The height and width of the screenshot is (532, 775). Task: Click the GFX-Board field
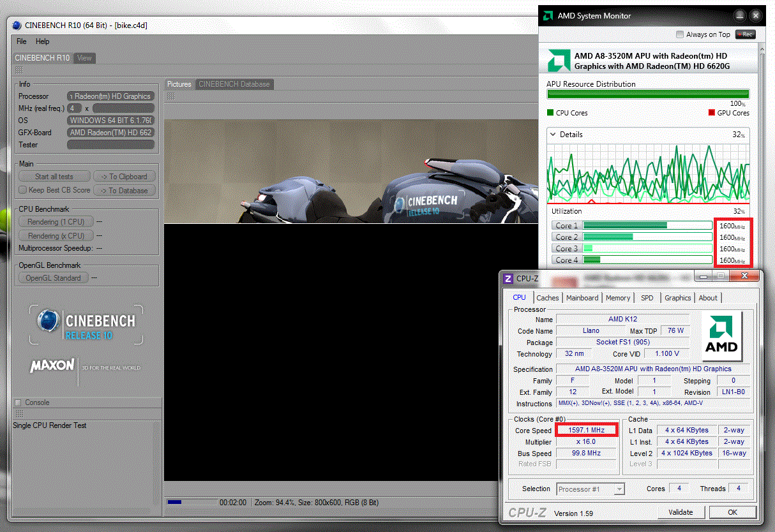pyautogui.click(x=110, y=133)
